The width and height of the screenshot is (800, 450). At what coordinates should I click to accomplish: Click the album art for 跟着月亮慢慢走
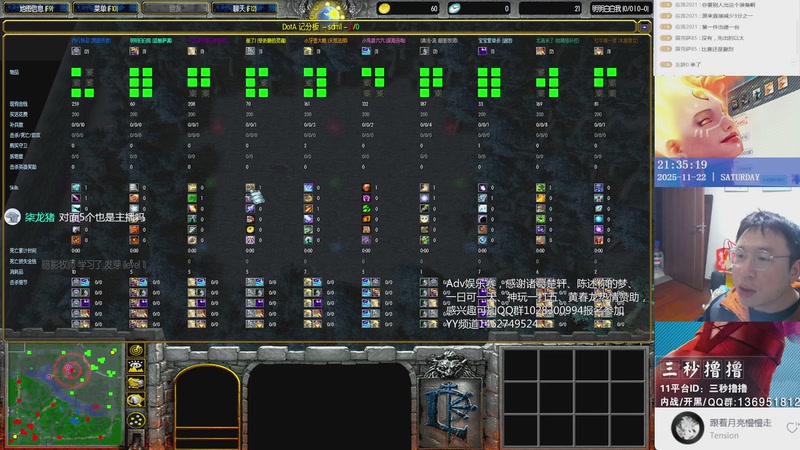tap(687, 428)
